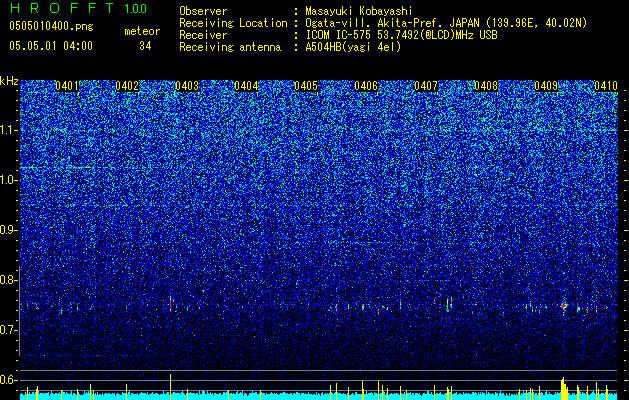Click the bright meteor echo cluster near 0409
This screenshot has width=629, height=400.
coord(564,306)
